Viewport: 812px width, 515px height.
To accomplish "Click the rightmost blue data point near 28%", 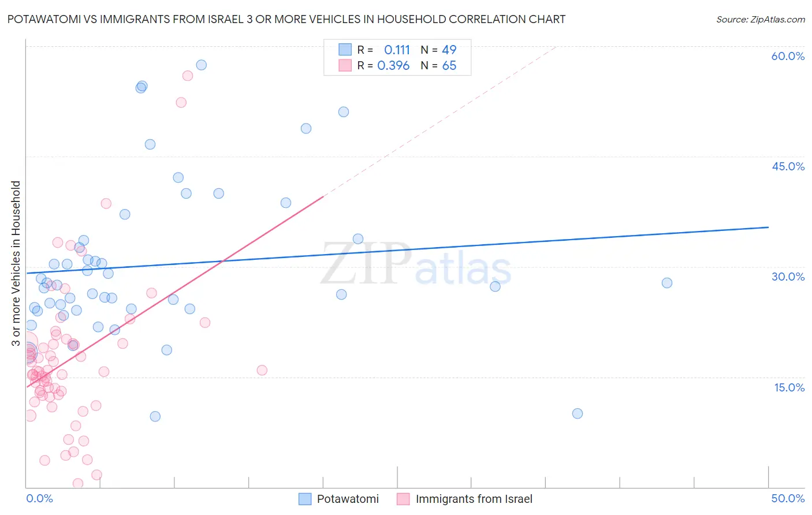I will click(667, 283).
